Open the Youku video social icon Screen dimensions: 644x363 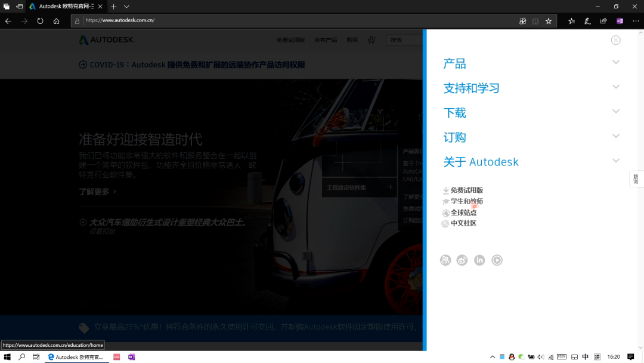tap(497, 260)
